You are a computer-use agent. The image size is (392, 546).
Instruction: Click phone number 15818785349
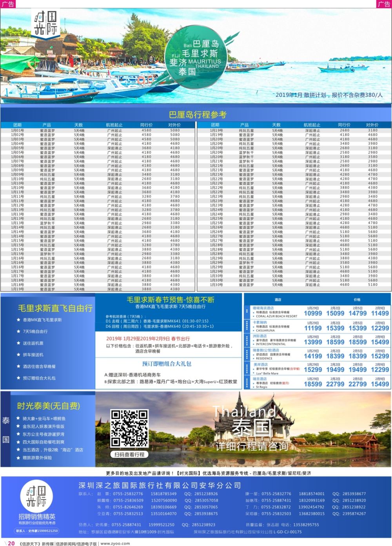[x=163, y=494]
